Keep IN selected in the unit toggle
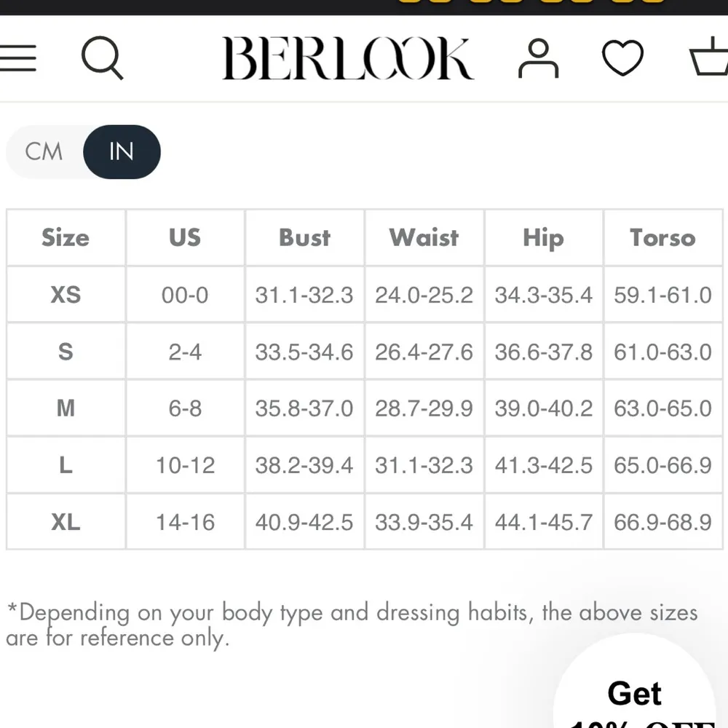Image resolution: width=728 pixels, height=728 pixels. [x=122, y=151]
